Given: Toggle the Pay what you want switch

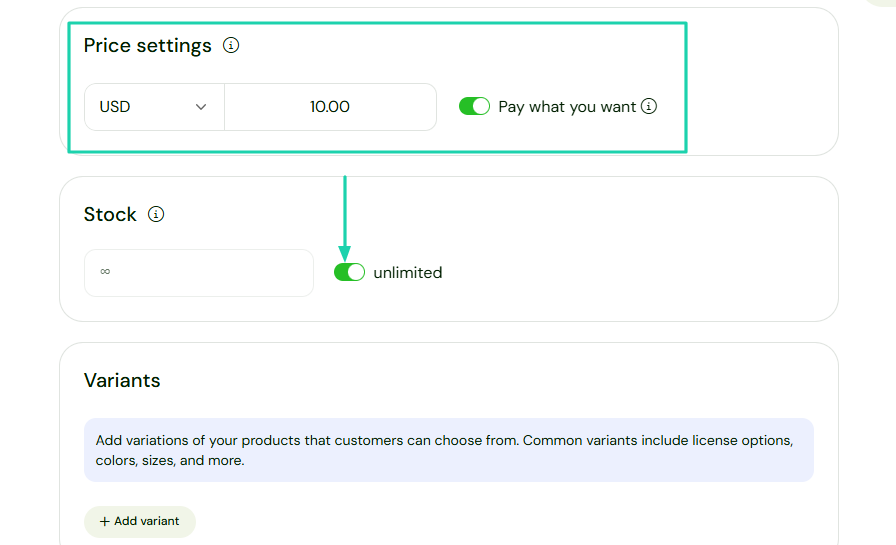Looking at the screenshot, I should pos(474,106).
